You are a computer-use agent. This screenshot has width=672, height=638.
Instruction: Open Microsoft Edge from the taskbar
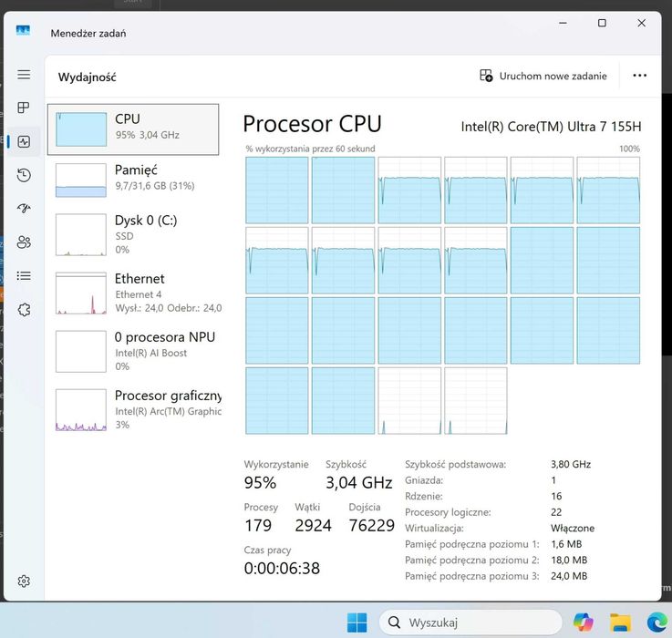point(657,623)
